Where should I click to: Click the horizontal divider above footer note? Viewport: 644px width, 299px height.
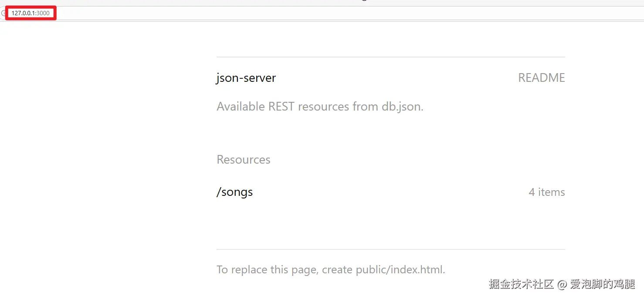click(x=390, y=249)
